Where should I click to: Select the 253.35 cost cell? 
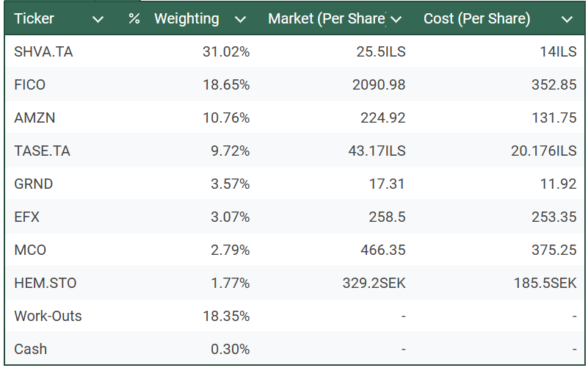click(x=554, y=217)
